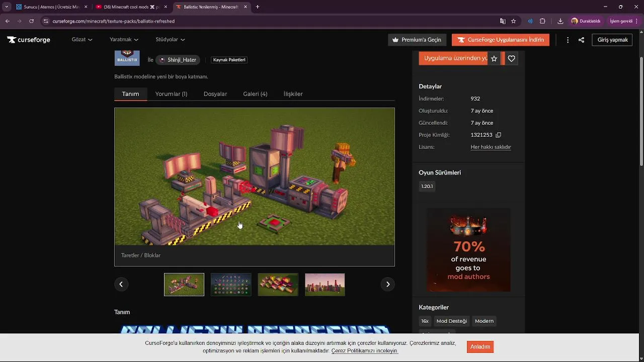The image size is (644, 362).
Task: Close the YouTube Minecraft mods tab
Action: click(x=166, y=7)
